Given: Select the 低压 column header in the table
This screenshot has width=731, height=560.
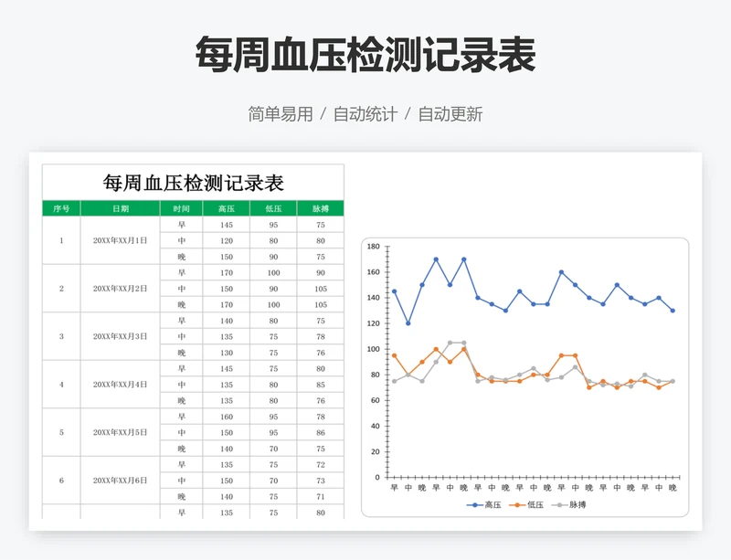Looking at the screenshot, I should click(x=273, y=208).
